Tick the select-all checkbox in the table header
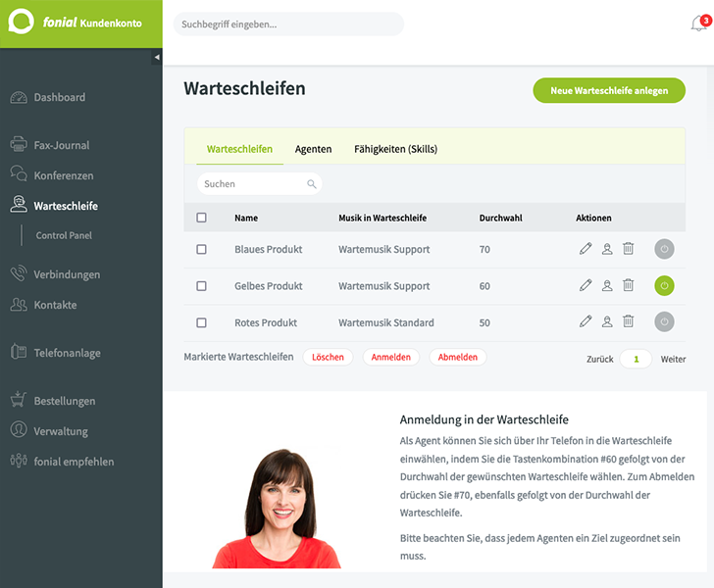 tap(202, 218)
